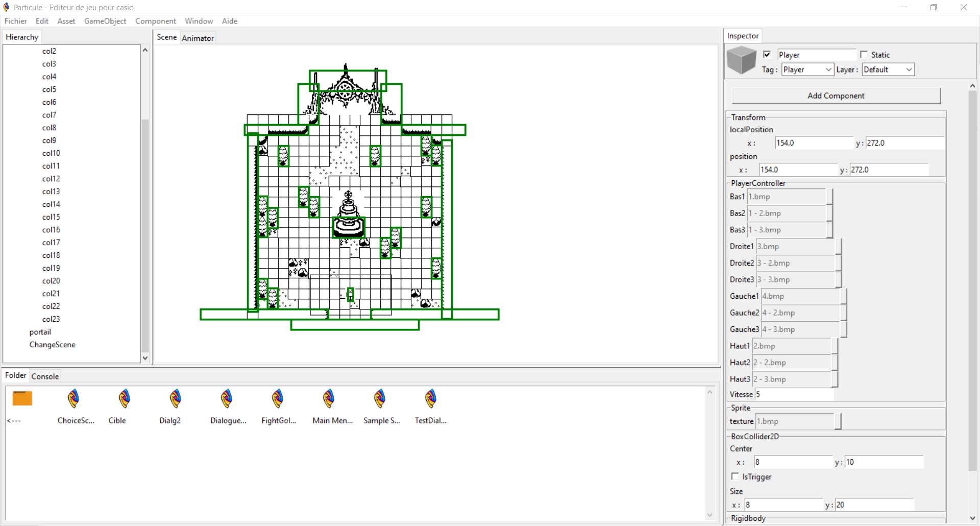
Task: Select the Folder tab
Action: point(16,375)
